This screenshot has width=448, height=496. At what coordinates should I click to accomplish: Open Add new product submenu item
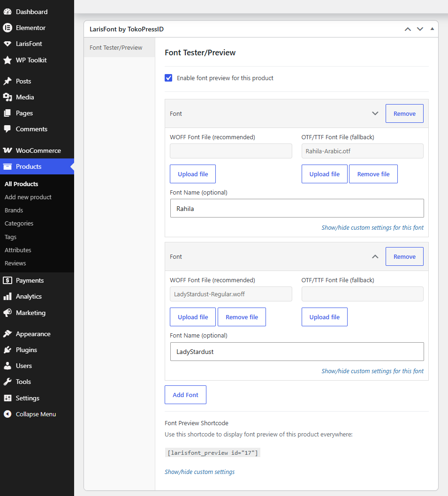28,197
